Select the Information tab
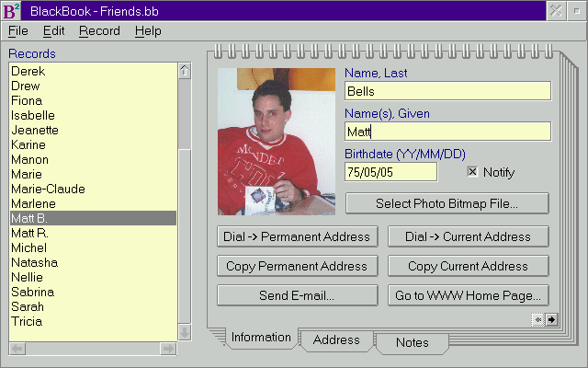This screenshot has height=368, width=588. (x=261, y=338)
